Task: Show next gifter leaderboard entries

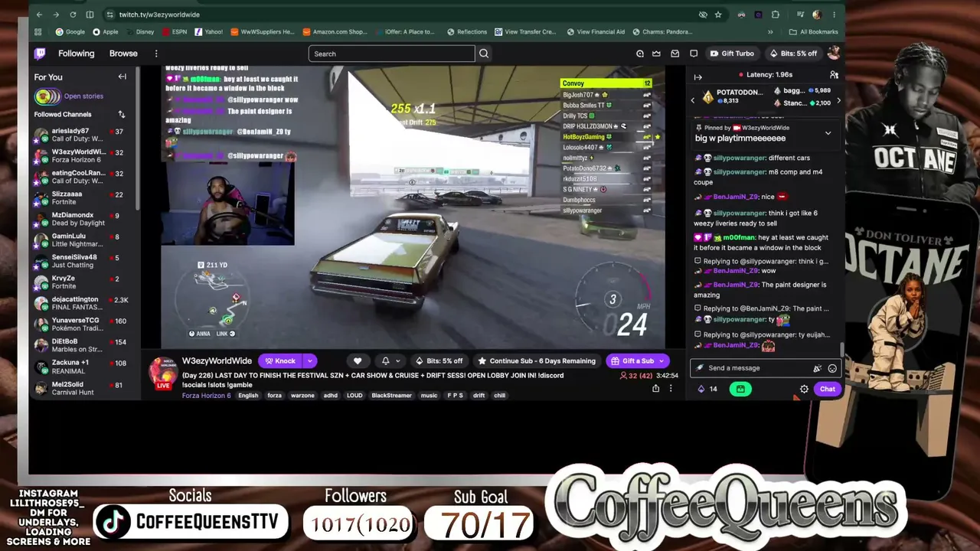Action: 838,100
